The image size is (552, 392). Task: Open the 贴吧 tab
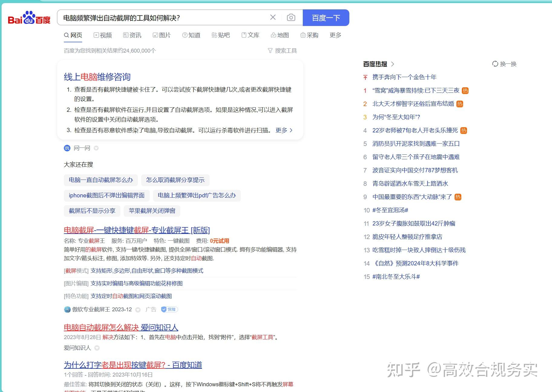click(x=221, y=35)
